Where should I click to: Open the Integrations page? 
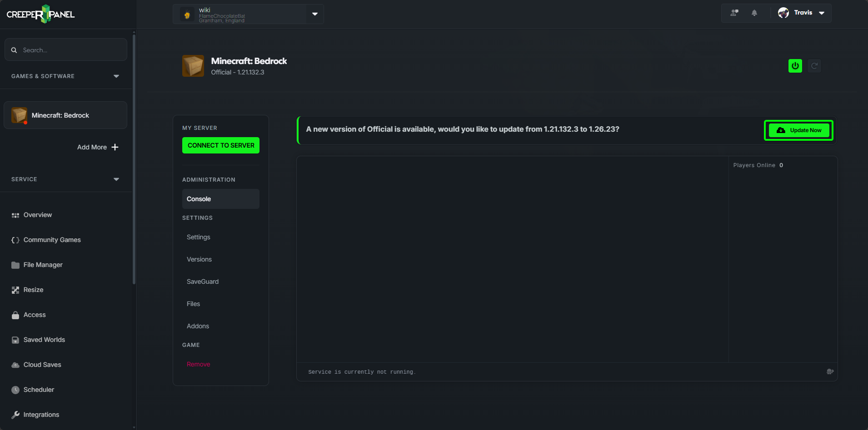[41, 415]
